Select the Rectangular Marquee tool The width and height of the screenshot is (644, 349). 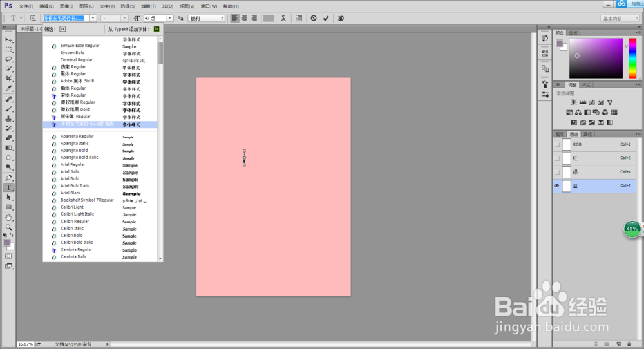[x=8, y=50]
